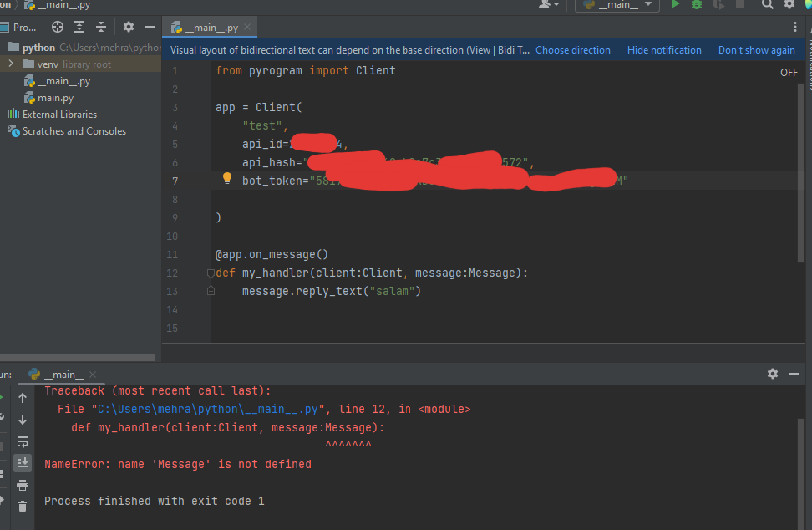Click the Down the stack trace arrow
The image size is (812, 530).
[x=23, y=420]
